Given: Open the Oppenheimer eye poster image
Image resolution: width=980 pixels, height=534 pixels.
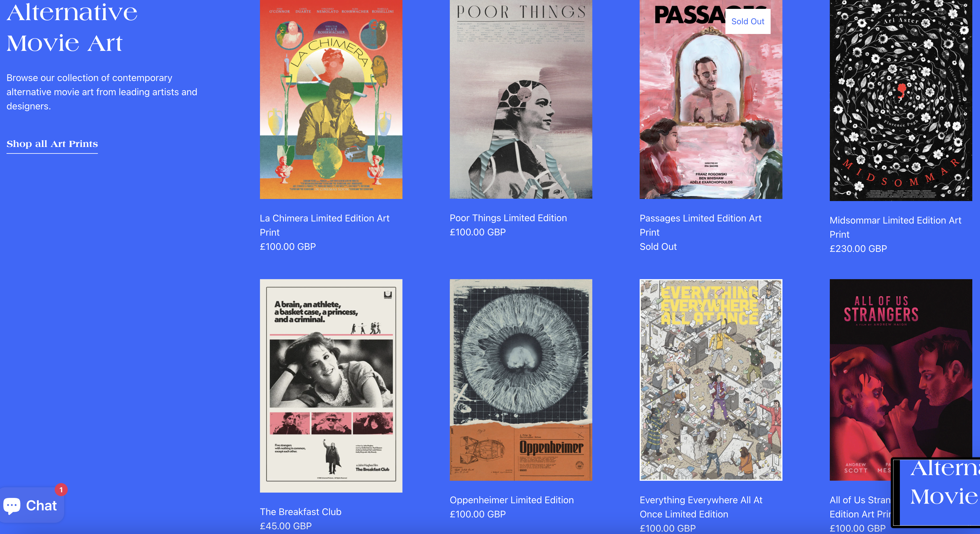Looking at the screenshot, I should [x=521, y=380].
